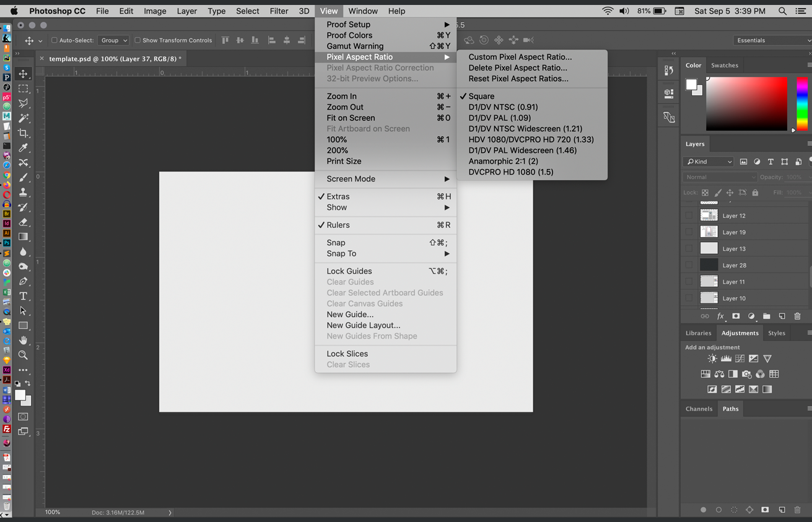
Task: Add a Levels adjustment
Action: [x=726, y=359]
